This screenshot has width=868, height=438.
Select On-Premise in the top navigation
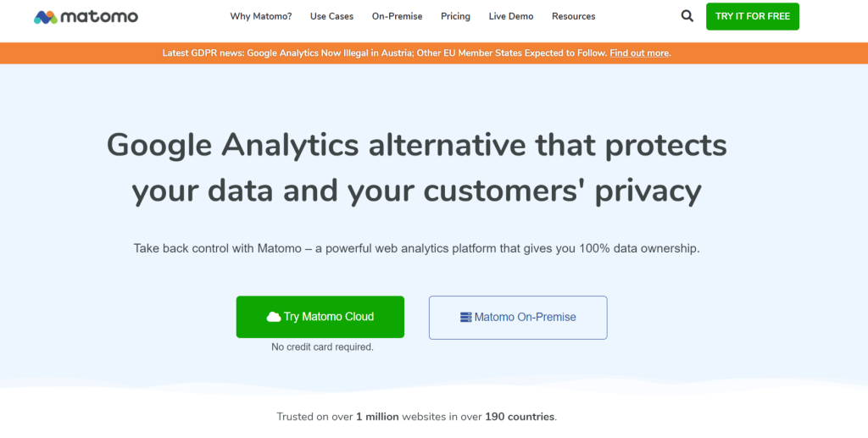pyautogui.click(x=397, y=16)
